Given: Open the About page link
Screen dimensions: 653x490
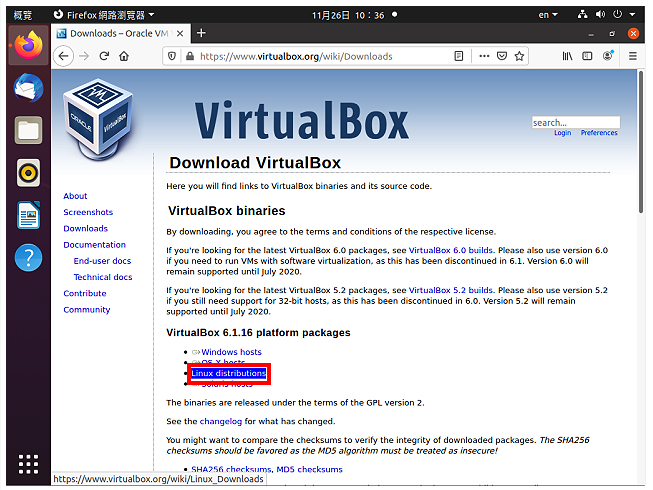Looking at the screenshot, I should tap(75, 196).
